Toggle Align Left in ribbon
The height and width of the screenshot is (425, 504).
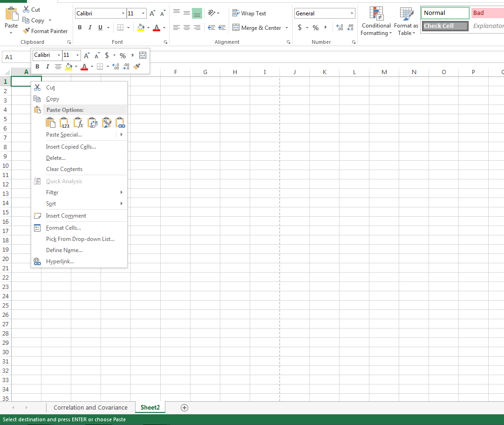coord(176,27)
